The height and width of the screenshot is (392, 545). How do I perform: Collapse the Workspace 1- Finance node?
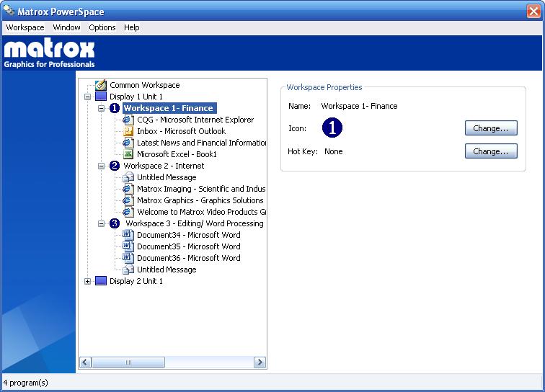(101, 108)
